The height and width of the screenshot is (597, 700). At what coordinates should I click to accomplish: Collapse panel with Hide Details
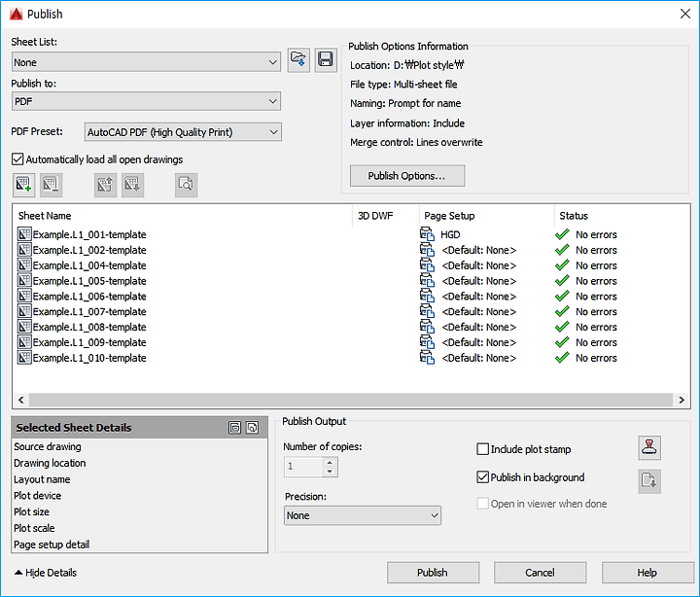tap(46, 573)
